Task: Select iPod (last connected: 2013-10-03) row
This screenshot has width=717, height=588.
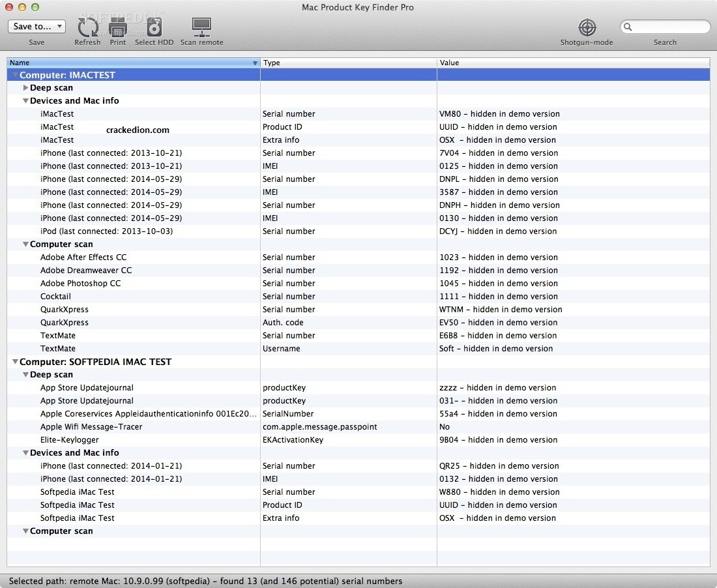Action: 358,231
